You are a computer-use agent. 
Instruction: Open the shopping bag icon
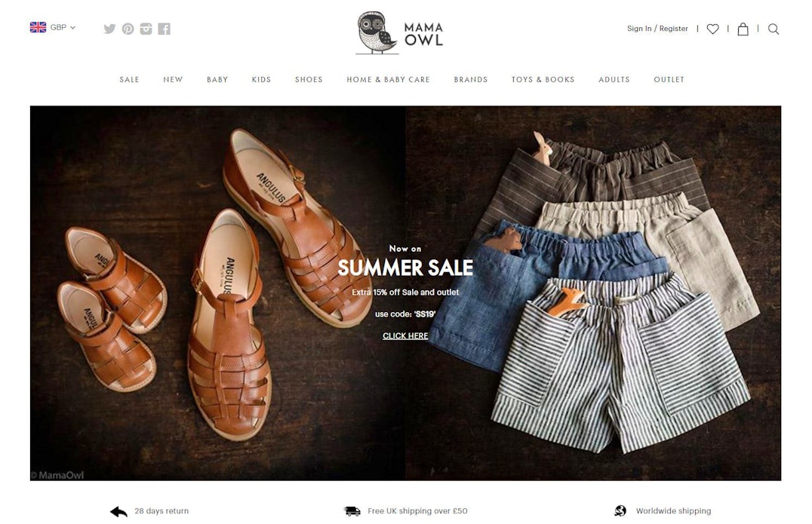(x=743, y=29)
